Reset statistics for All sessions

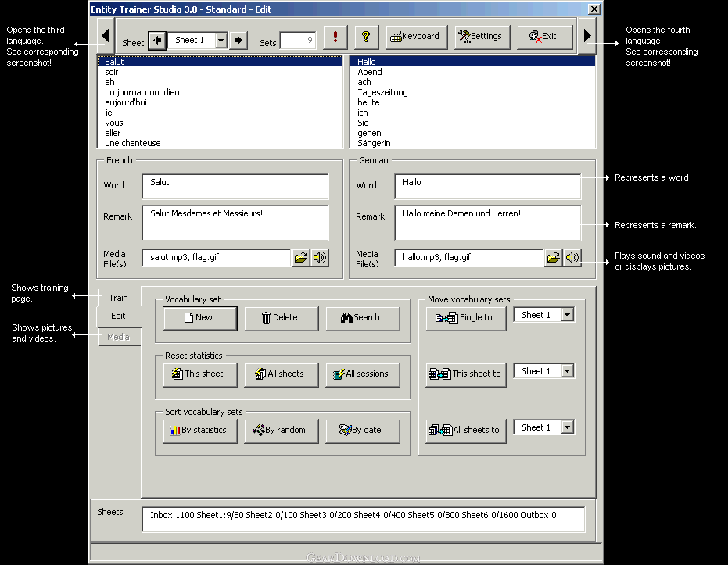(363, 374)
